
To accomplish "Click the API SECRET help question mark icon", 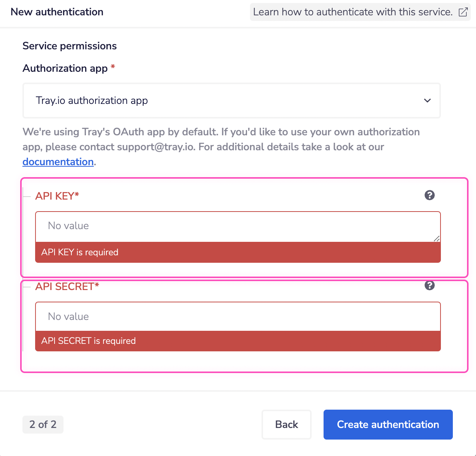I will [429, 285].
